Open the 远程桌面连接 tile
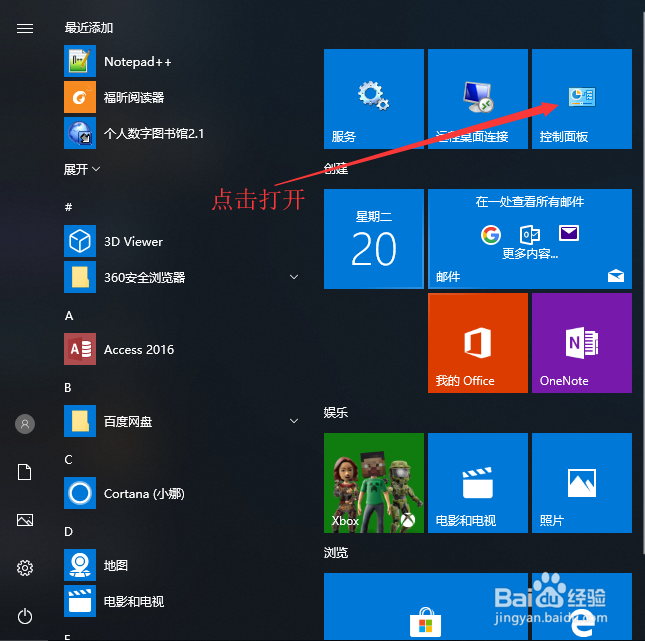This screenshot has width=645, height=641. click(478, 99)
